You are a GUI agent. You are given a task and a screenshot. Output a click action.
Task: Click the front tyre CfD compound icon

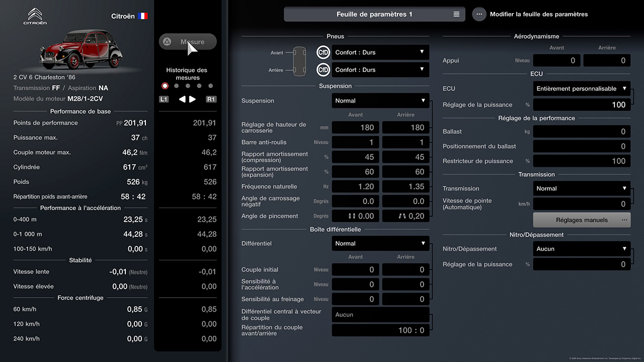[x=323, y=52]
